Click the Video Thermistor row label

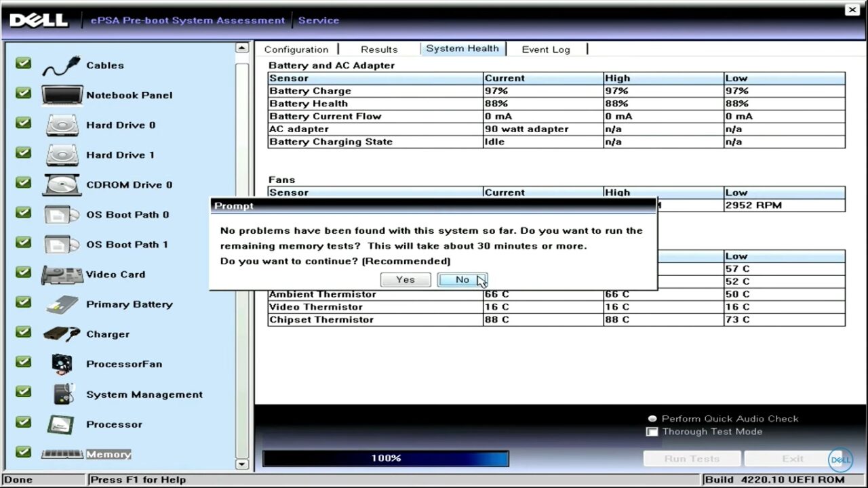tap(316, 307)
